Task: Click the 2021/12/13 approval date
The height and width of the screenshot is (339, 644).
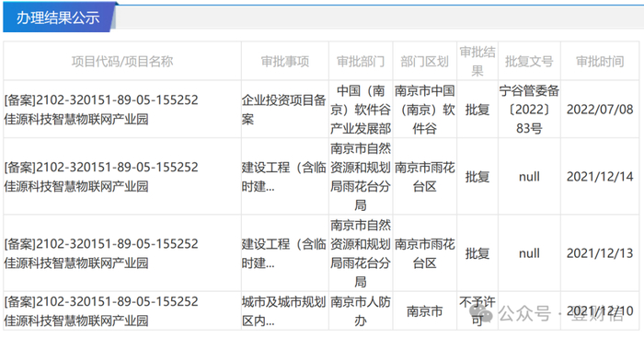Action: click(x=600, y=253)
